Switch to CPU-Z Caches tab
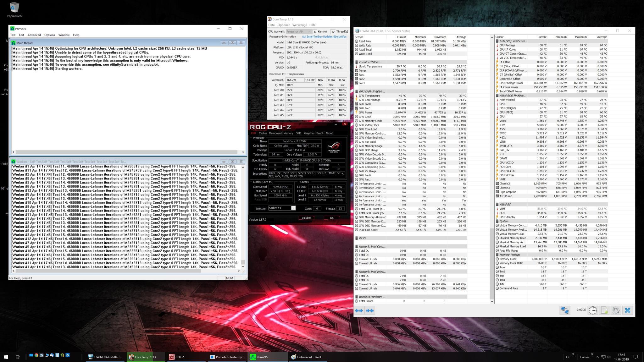Image resolution: width=644 pixels, height=362 pixels. pyautogui.click(x=263, y=133)
